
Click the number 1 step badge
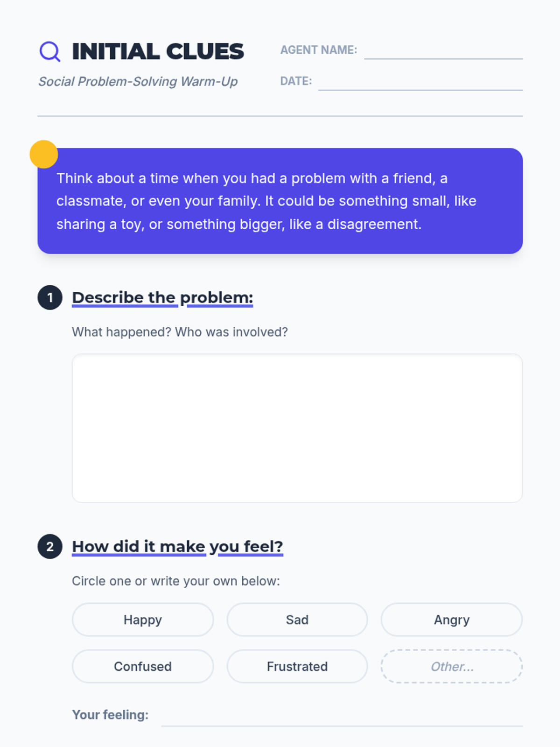[50, 297]
